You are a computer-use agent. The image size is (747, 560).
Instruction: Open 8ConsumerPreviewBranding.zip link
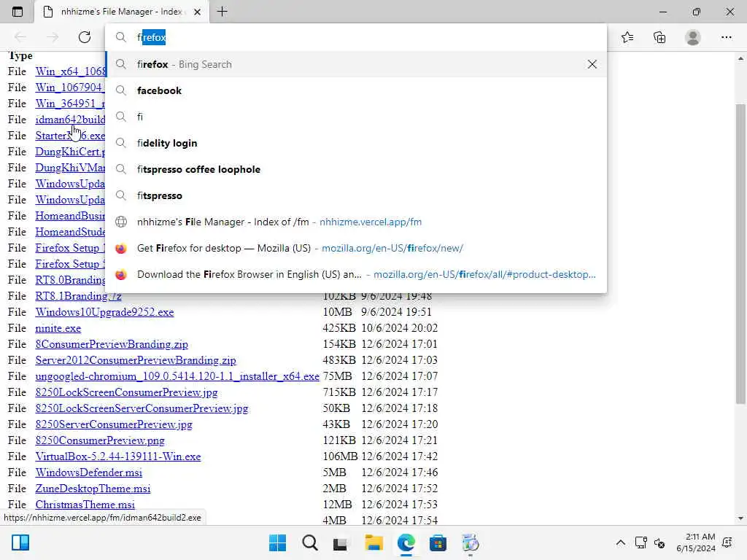coord(112,344)
